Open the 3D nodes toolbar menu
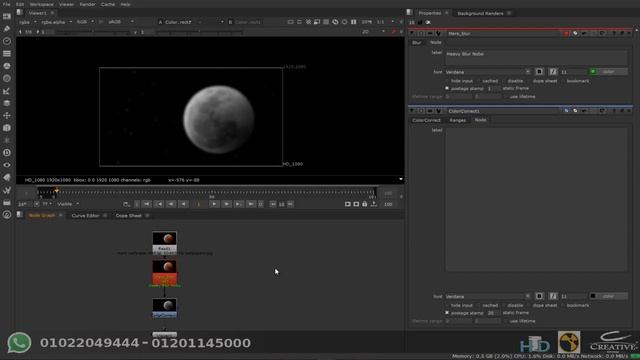Screen dimensions: 640x360 tap(7, 128)
